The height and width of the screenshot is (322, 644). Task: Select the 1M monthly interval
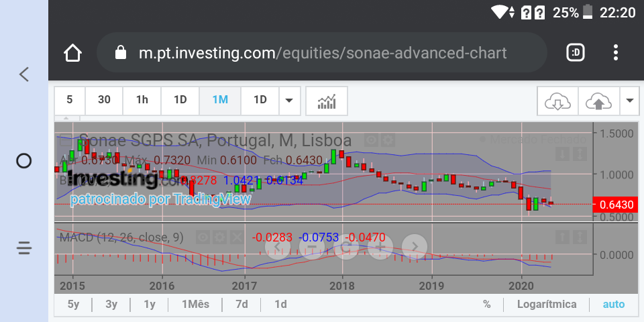220,101
